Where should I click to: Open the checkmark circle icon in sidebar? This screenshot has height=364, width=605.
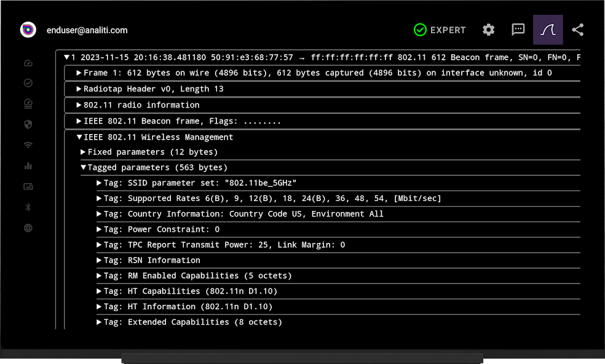(x=28, y=82)
